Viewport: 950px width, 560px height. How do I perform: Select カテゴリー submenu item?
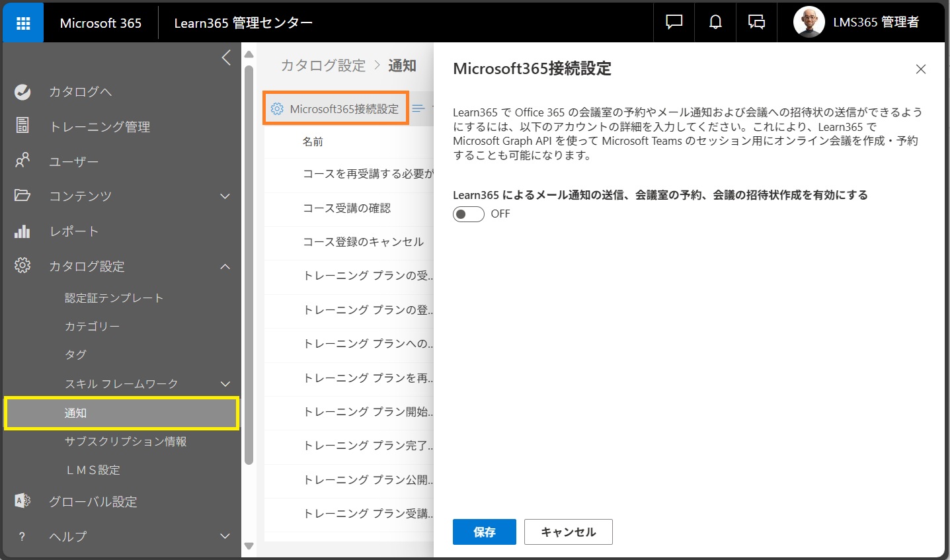click(92, 327)
